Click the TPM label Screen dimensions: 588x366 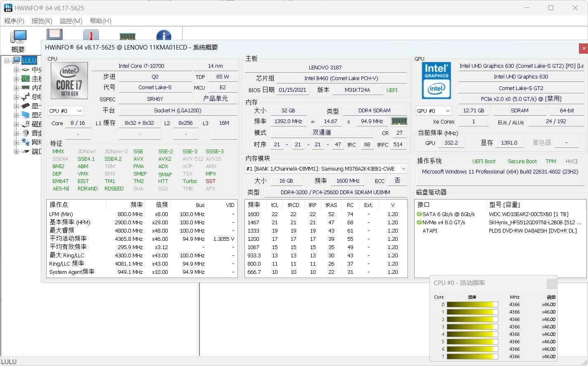[551, 162]
